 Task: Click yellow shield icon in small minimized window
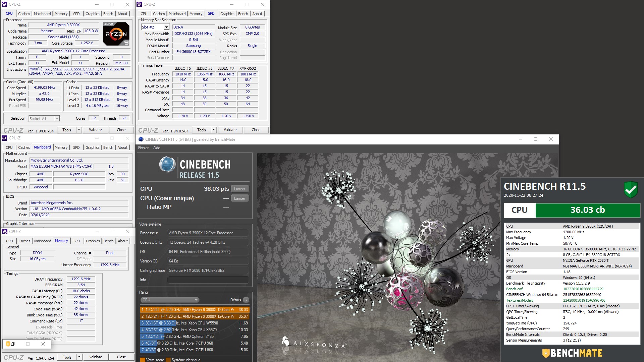pos(8,344)
